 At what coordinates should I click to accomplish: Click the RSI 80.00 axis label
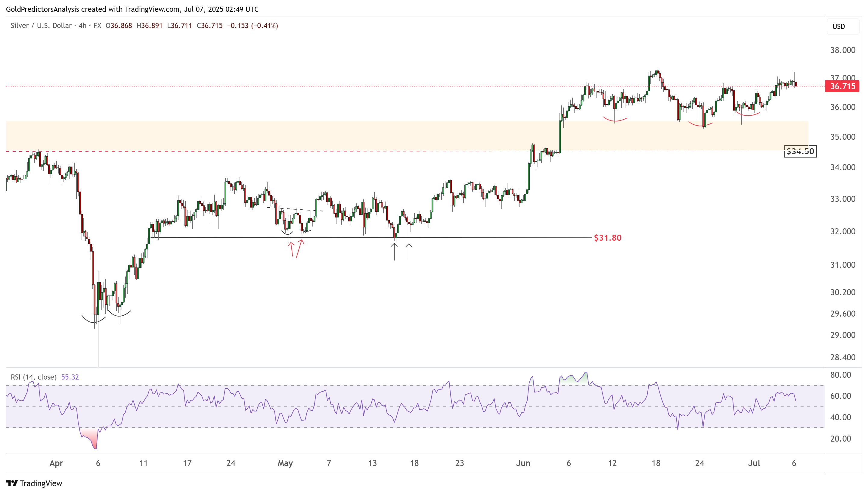(x=841, y=375)
